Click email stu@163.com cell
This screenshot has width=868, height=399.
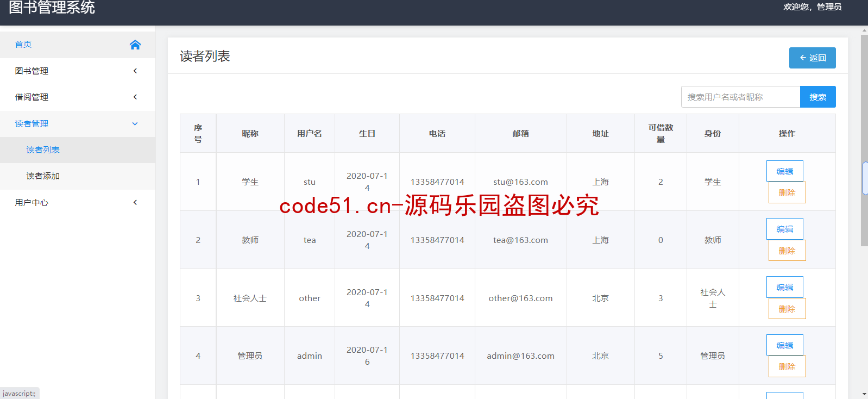coord(520,182)
